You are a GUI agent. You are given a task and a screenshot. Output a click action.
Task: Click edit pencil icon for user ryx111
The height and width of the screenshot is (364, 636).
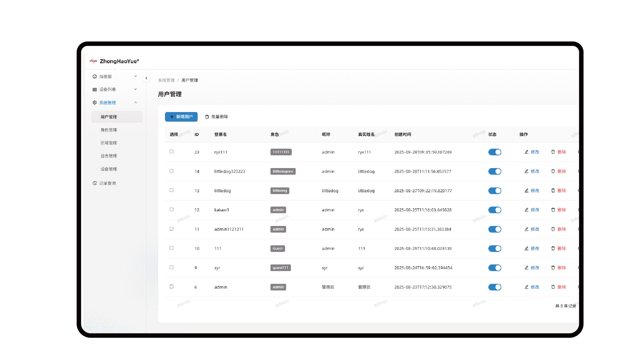pos(526,152)
